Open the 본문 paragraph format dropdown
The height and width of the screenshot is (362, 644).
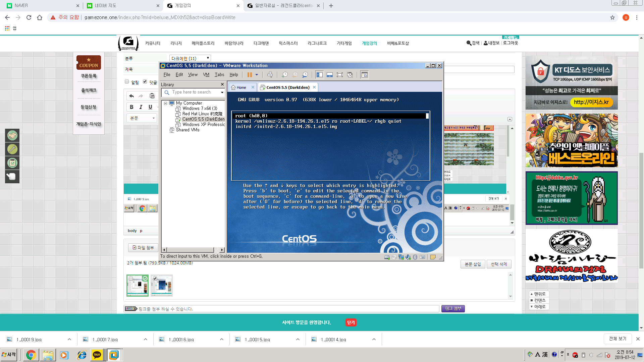[142, 118]
